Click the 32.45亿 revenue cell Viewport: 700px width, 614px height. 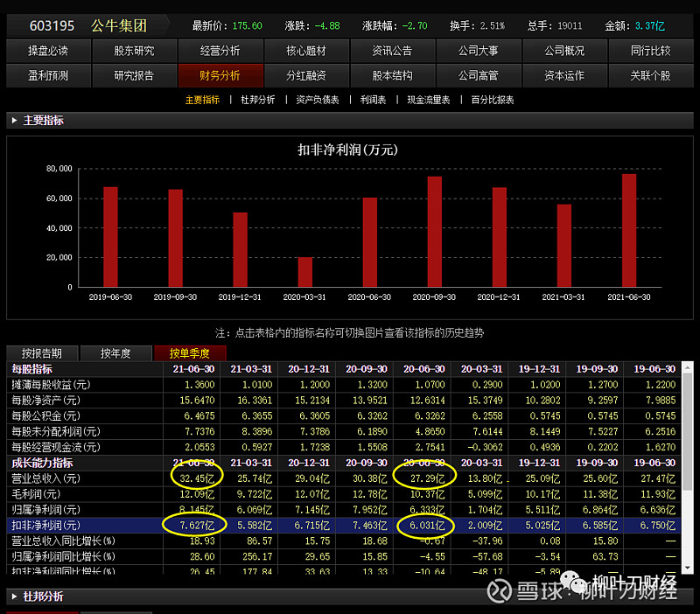point(197,478)
